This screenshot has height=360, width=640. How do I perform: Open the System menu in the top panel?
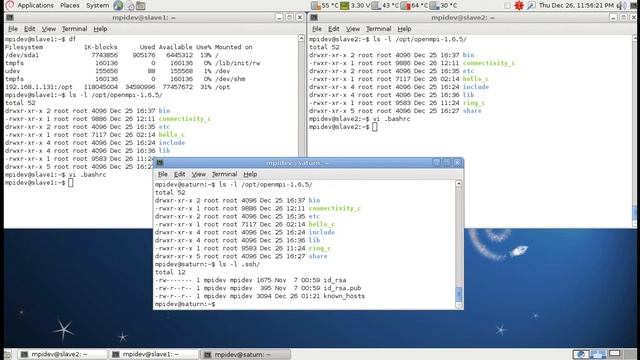97,5
